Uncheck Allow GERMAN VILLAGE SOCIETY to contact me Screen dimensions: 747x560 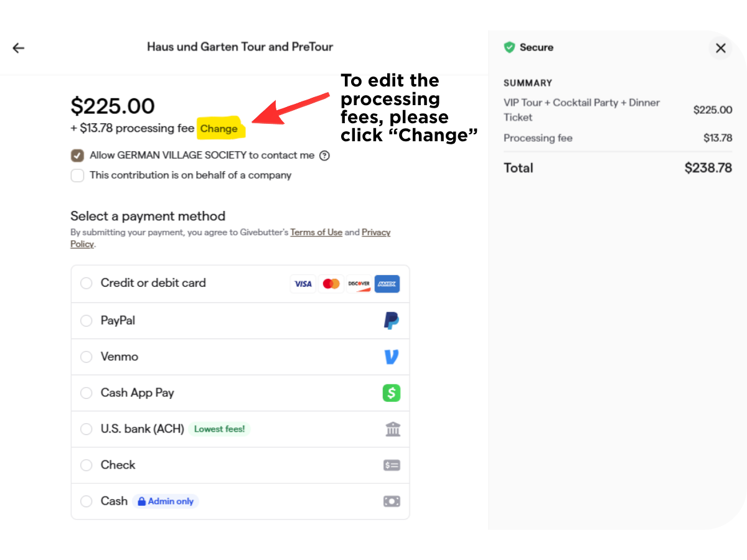pos(77,156)
